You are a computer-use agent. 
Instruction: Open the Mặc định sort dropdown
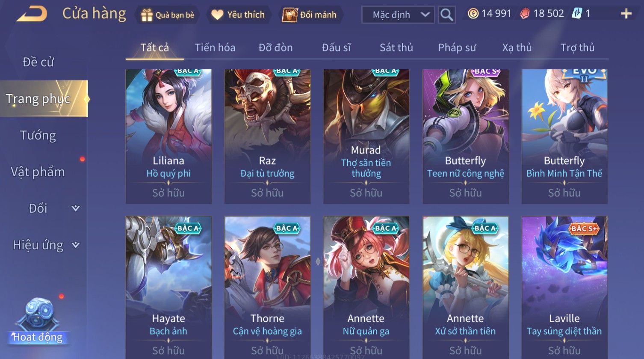point(398,15)
